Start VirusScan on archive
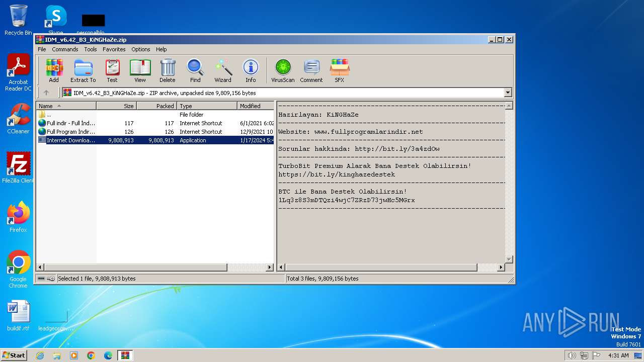This screenshot has width=644, height=362. 283,71
